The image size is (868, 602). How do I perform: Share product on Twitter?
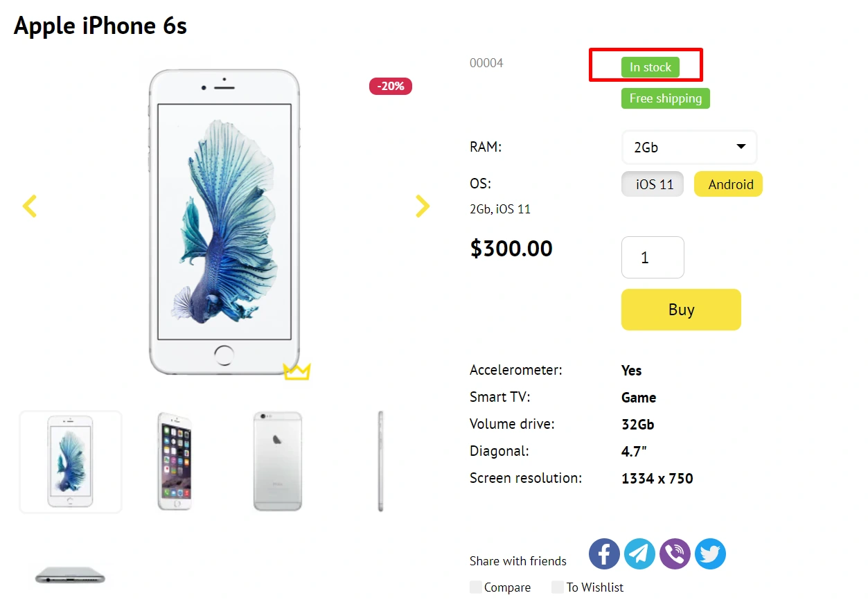710,554
